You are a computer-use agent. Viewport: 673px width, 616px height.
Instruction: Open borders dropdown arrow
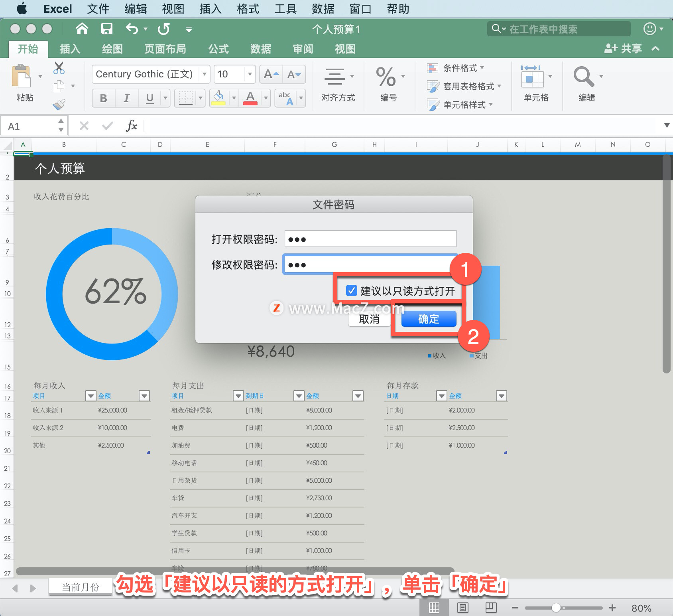[201, 98]
